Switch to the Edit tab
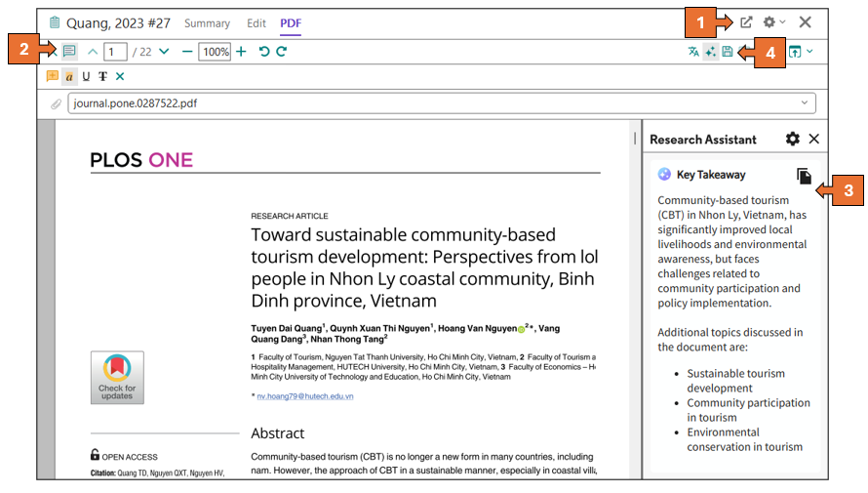Image resolution: width=868 pixels, height=493 pixels. point(256,23)
